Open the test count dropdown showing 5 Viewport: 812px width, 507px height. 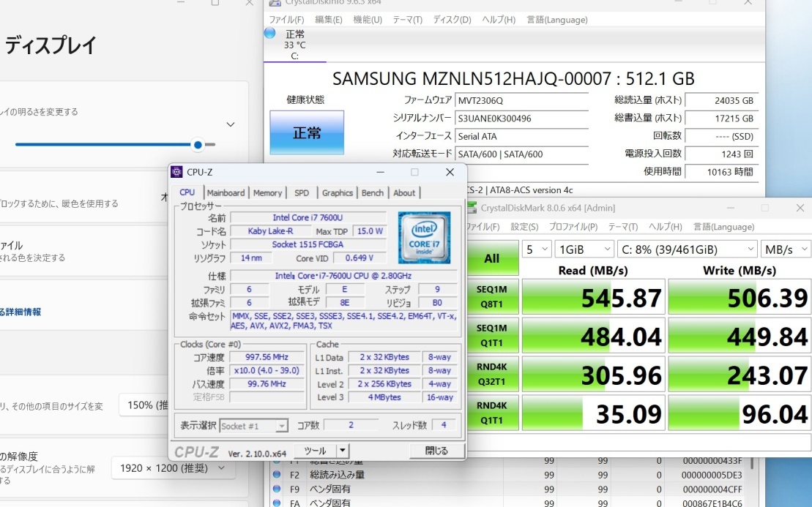pyautogui.click(x=536, y=249)
